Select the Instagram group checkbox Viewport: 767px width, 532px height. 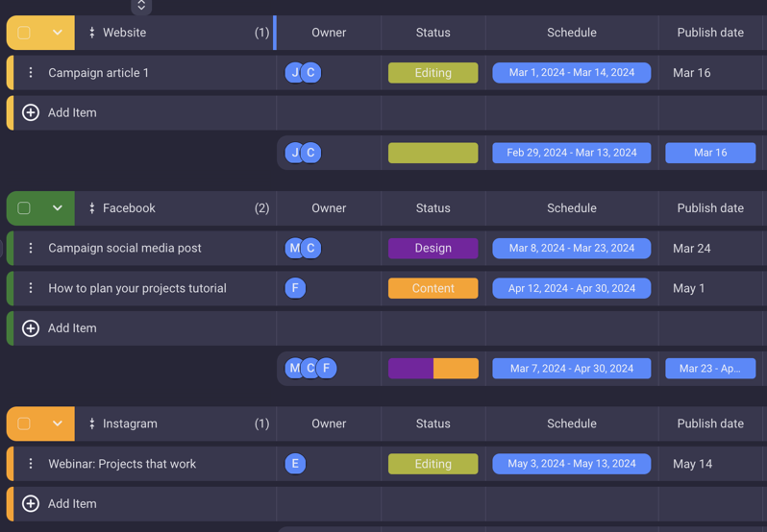[x=23, y=423]
